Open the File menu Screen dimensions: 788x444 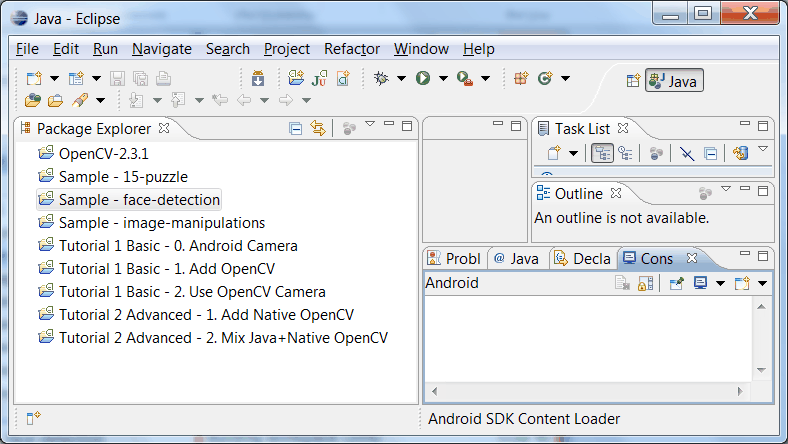coord(27,49)
